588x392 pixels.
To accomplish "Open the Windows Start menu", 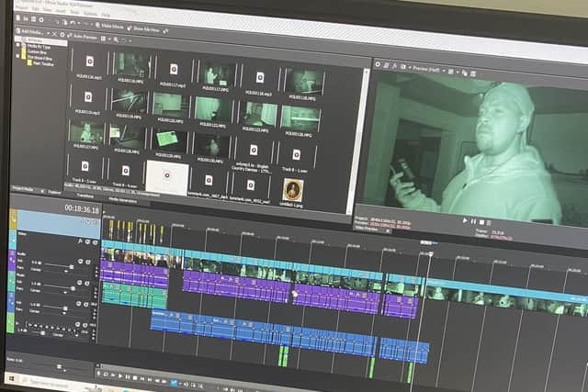I will (12, 378).
